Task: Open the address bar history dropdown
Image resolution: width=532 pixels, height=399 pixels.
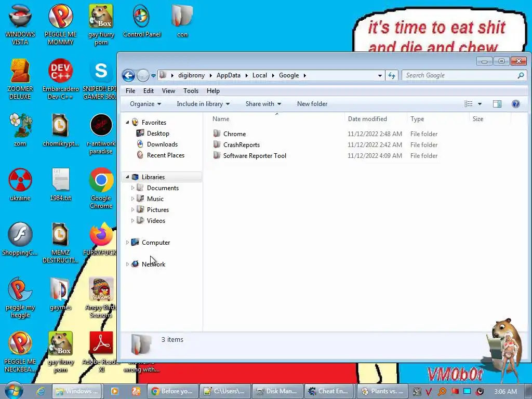Action: pyautogui.click(x=380, y=76)
